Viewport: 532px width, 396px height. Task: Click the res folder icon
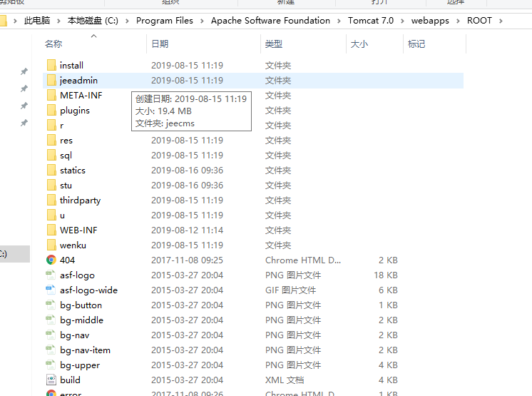click(x=51, y=140)
